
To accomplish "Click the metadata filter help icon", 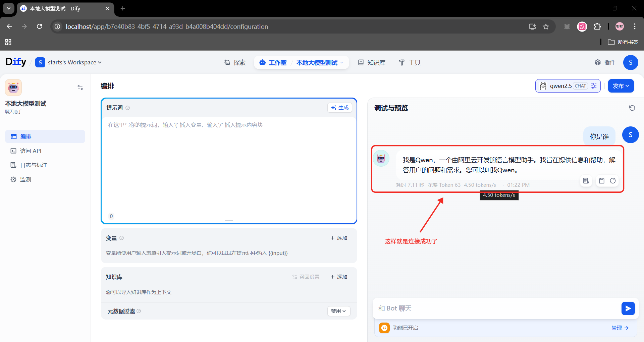I will pyautogui.click(x=139, y=311).
